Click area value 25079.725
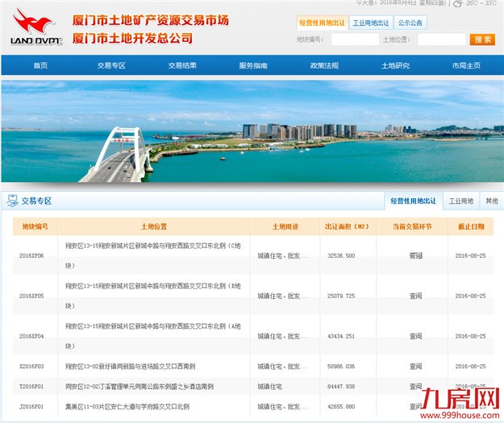The width and height of the screenshot is (504, 423). (341, 296)
